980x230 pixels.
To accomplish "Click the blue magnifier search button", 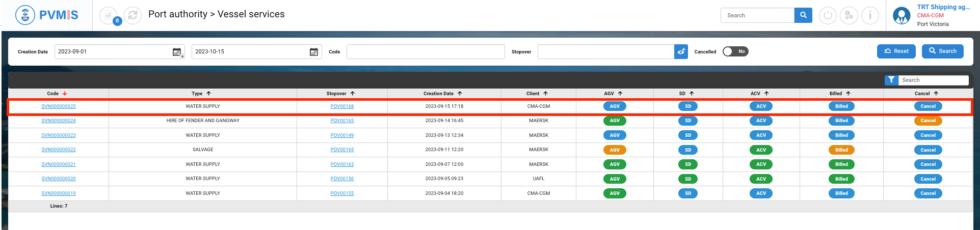I will (803, 15).
